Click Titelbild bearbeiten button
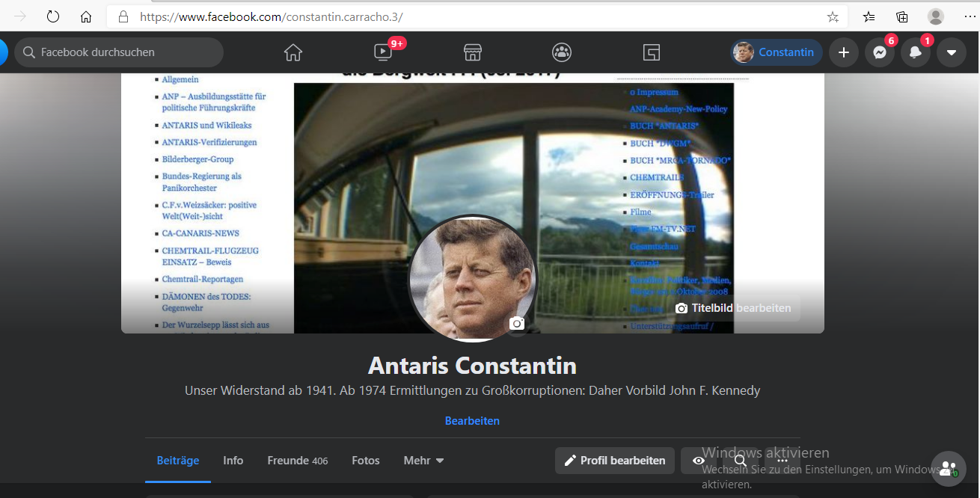Viewport: 980px width, 498px height. coord(733,308)
